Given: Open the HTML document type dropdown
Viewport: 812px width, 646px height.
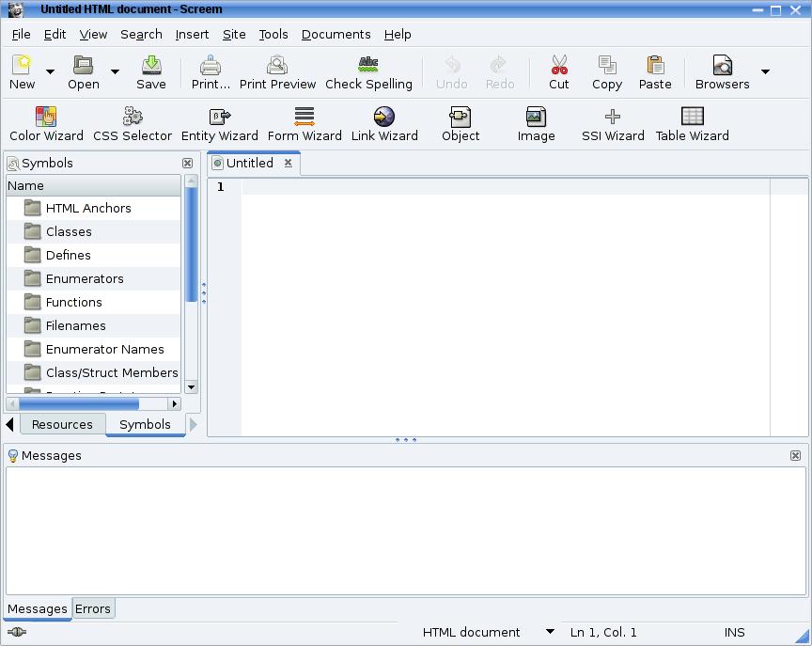Looking at the screenshot, I should click(550, 632).
